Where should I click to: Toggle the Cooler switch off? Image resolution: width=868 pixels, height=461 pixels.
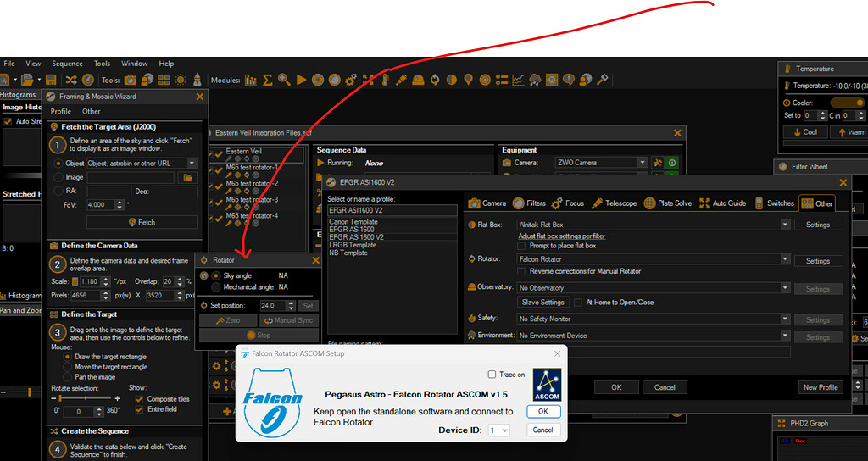[847, 103]
